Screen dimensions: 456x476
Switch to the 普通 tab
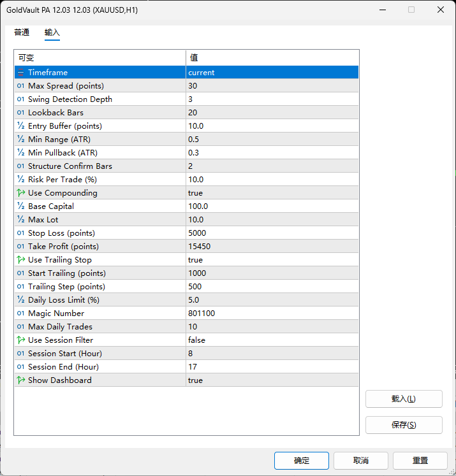coord(22,32)
